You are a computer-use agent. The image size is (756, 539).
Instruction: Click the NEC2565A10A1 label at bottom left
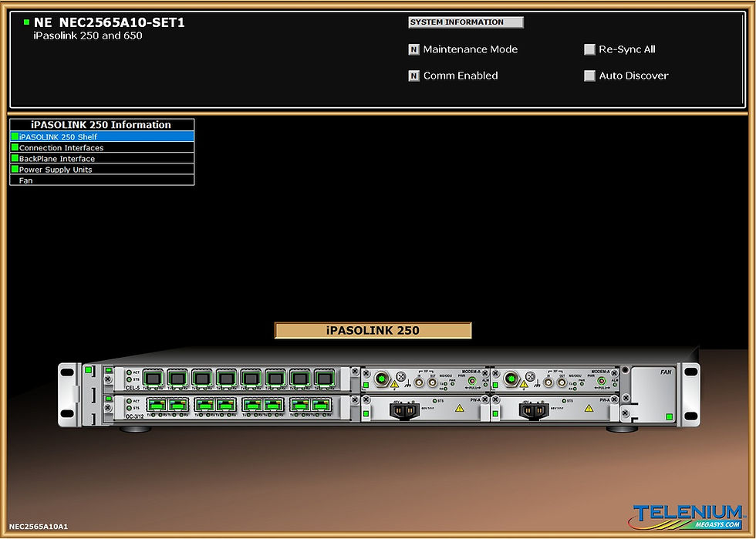pyautogui.click(x=39, y=527)
